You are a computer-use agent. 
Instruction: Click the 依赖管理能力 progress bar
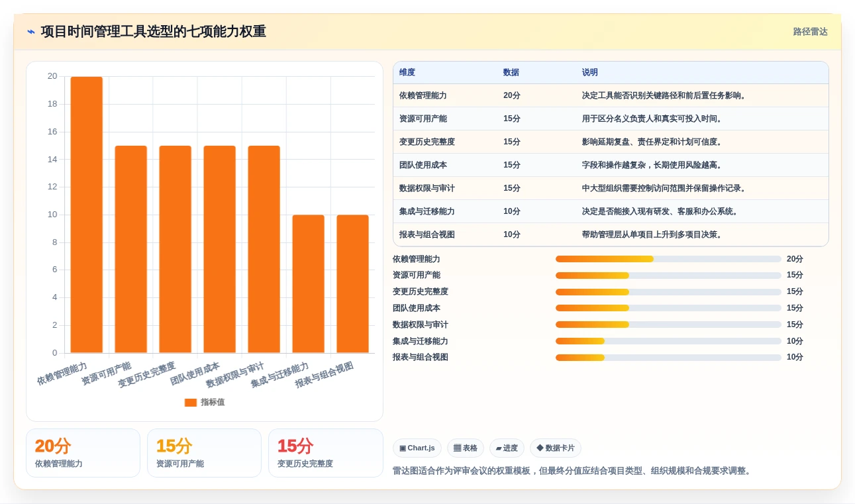pos(668,259)
